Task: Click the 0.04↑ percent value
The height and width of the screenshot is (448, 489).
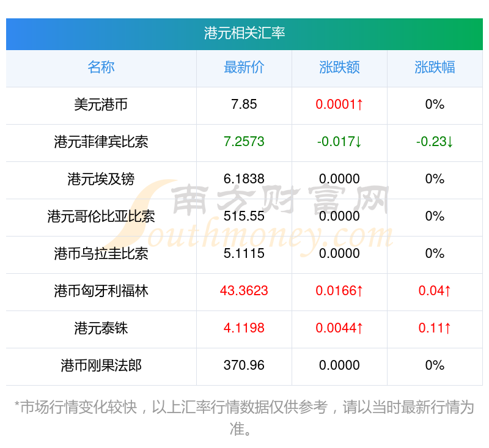Action: click(435, 291)
